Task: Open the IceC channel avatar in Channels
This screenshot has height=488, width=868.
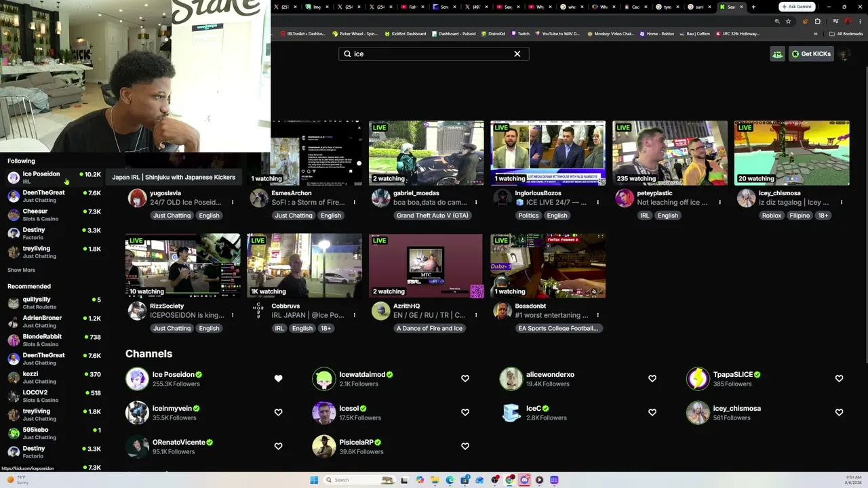Action: (x=511, y=413)
